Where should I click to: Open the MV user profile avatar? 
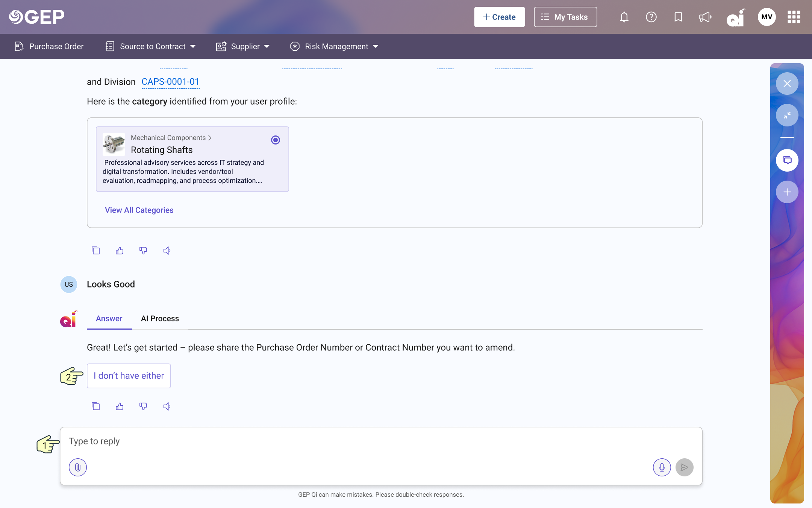767,17
